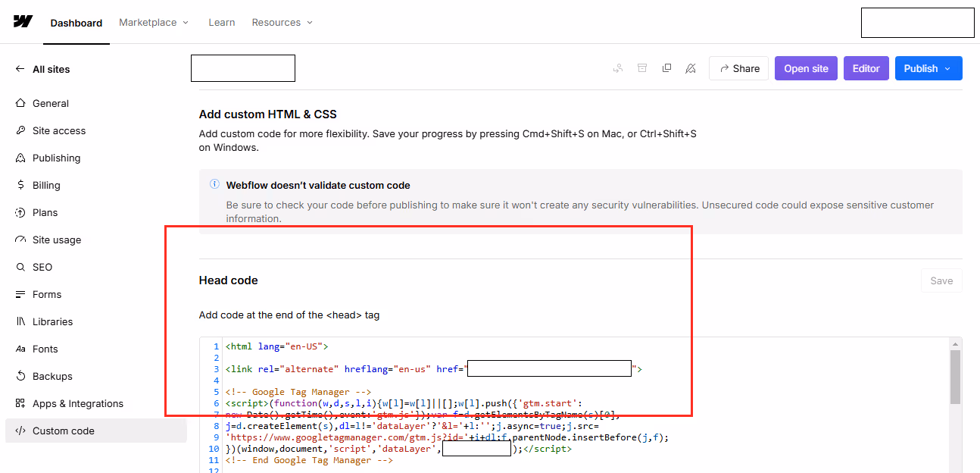Click the Aa icon for Fonts
The width and height of the screenshot is (980, 473).
[20, 349]
